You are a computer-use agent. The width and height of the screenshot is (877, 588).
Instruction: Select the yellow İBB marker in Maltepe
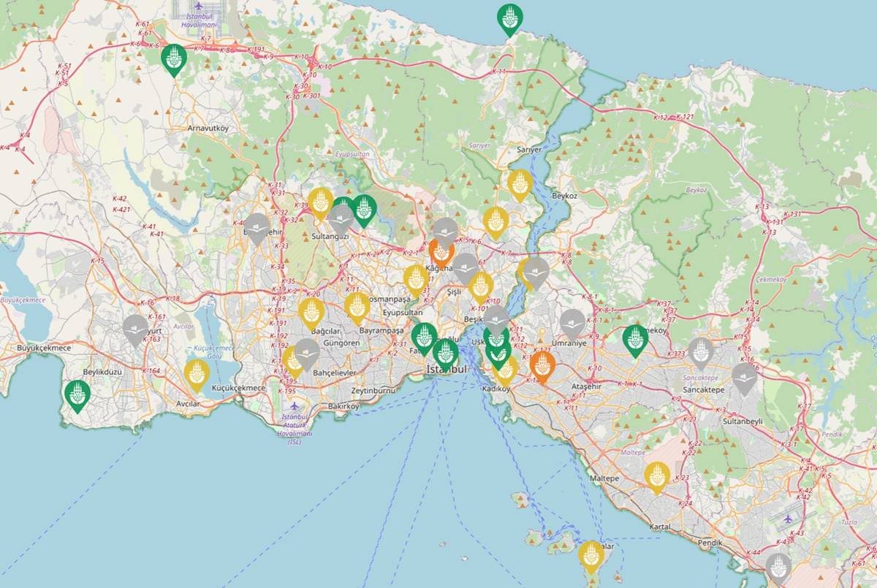tap(656, 476)
